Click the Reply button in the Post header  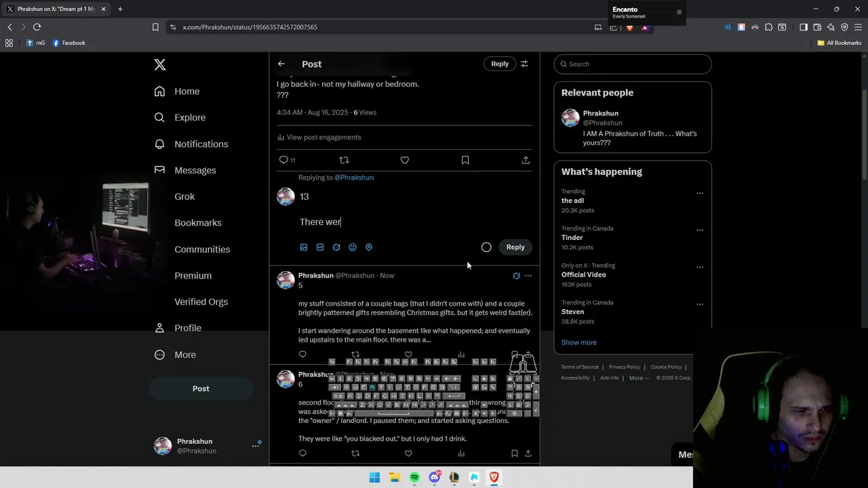[x=500, y=64]
